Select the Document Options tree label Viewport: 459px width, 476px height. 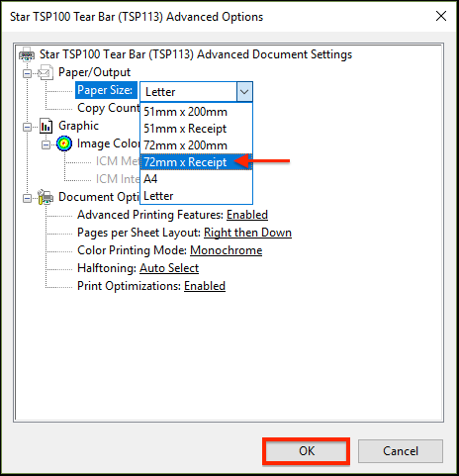point(99,197)
